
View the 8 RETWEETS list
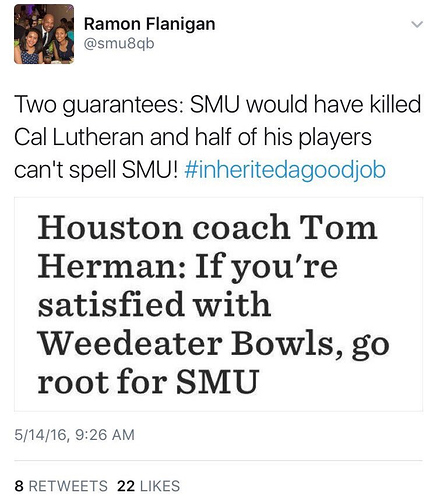[61, 486]
